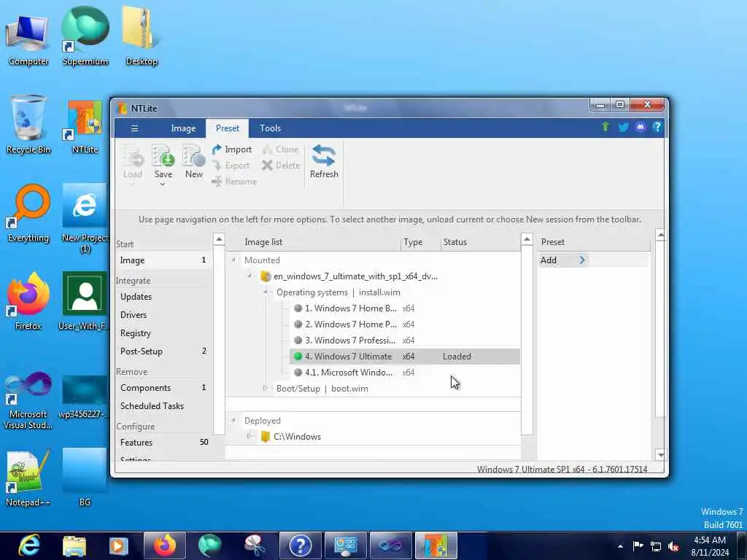Click the green update arrow icon
The image size is (747, 560).
point(605,127)
